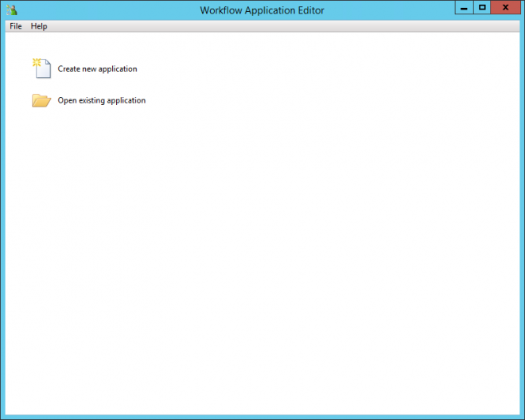Minimize the Workflow Application Editor window

(464, 7)
